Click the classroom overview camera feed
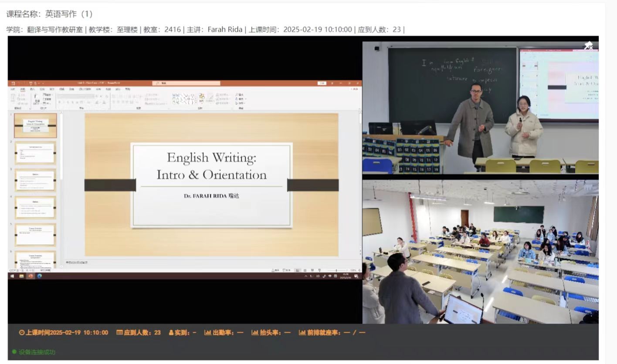Viewport: 617px width, 364px height. tap(480, 252)
